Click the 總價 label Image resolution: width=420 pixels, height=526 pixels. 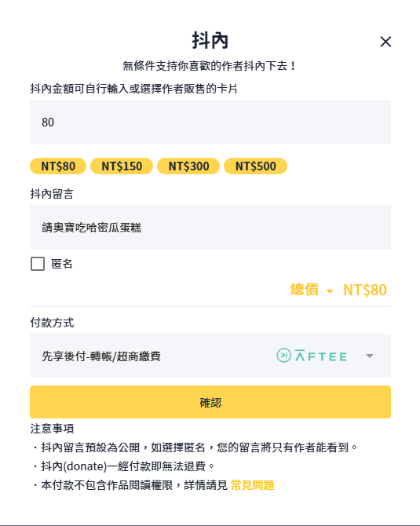point(305,290)
